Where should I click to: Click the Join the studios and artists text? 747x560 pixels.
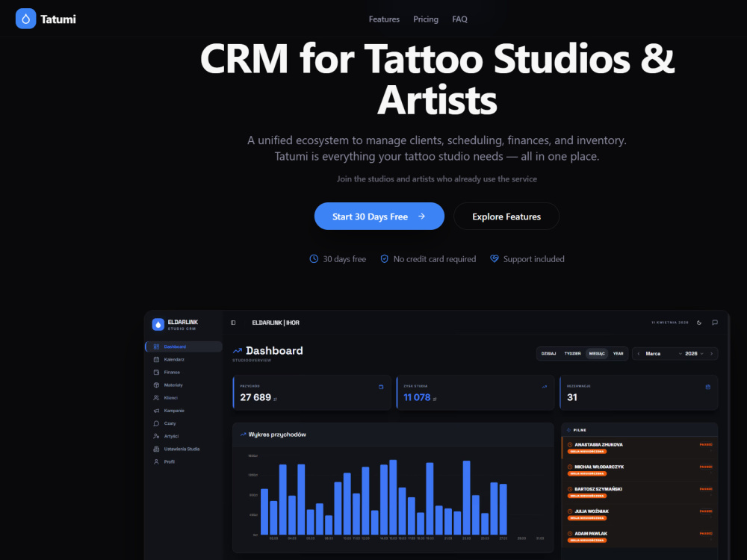click(437, 179)
